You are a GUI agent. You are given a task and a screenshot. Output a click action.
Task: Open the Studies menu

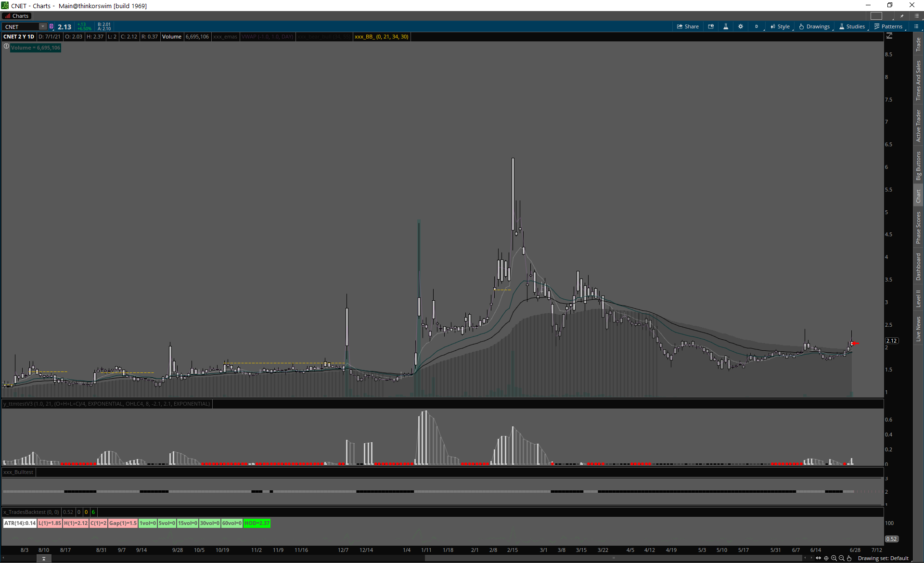click(852, 26)
